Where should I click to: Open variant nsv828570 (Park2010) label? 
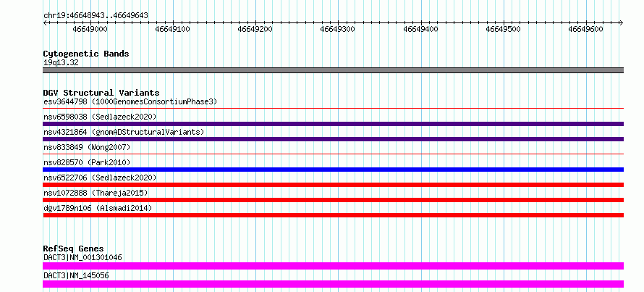point(87,162)
